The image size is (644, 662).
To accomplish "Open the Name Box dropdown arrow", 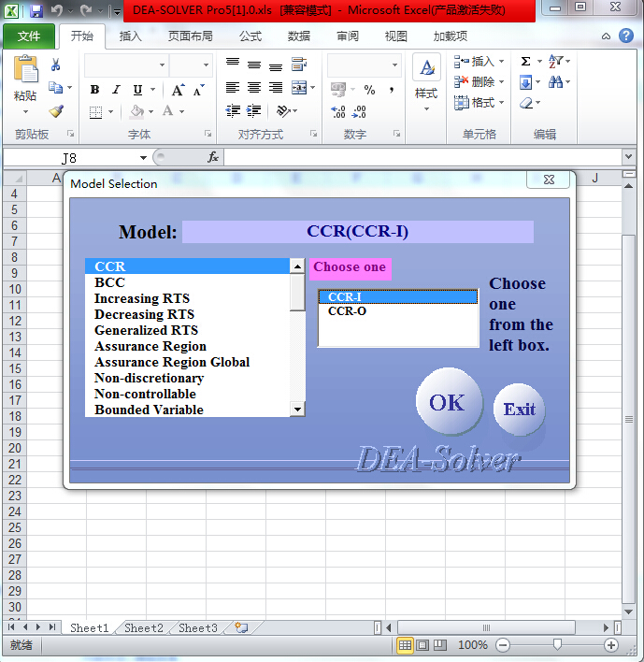I will click(x=144, y=158).
